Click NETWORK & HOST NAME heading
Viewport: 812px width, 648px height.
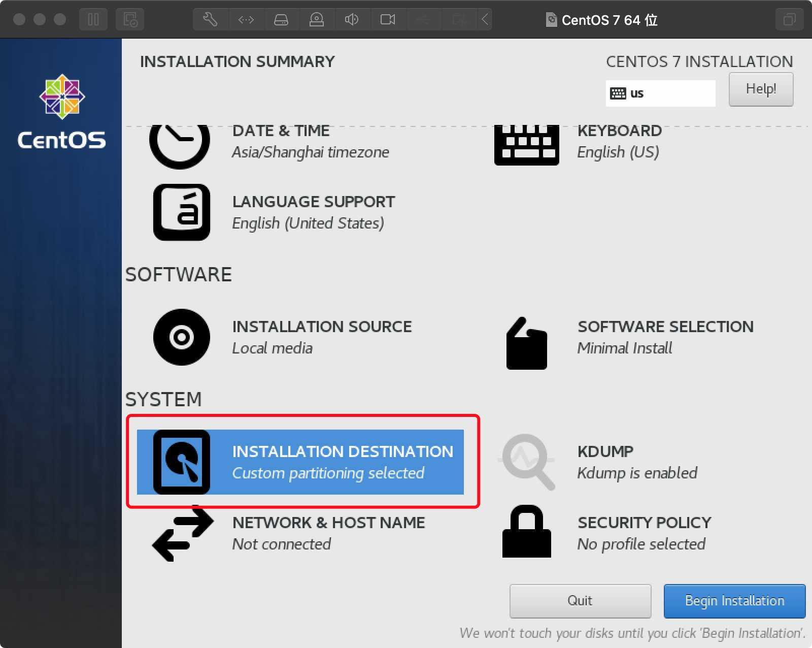click(328, 523)
